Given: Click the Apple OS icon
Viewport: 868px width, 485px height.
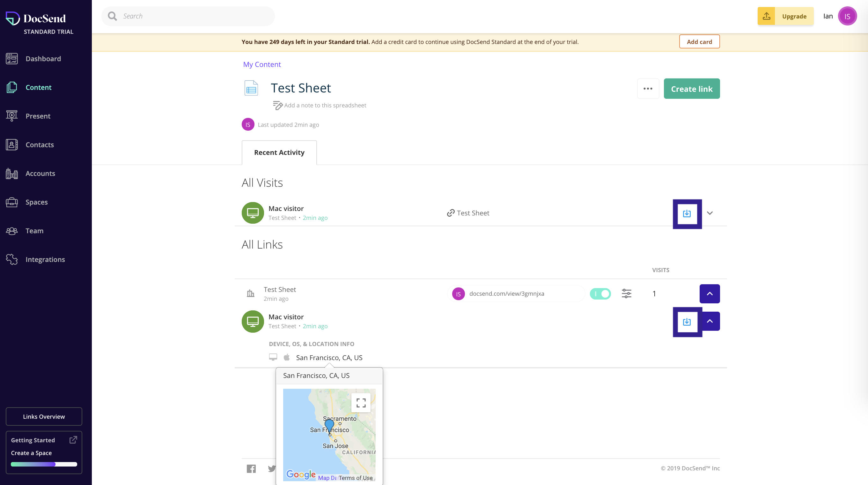Looking at the screenshot, I should click(x=286, y=357).
